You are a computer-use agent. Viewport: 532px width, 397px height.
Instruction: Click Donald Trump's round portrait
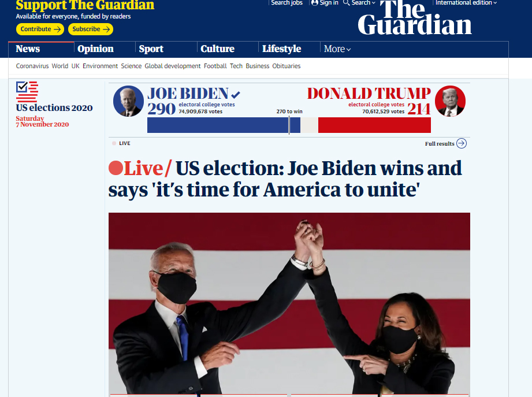450,101
